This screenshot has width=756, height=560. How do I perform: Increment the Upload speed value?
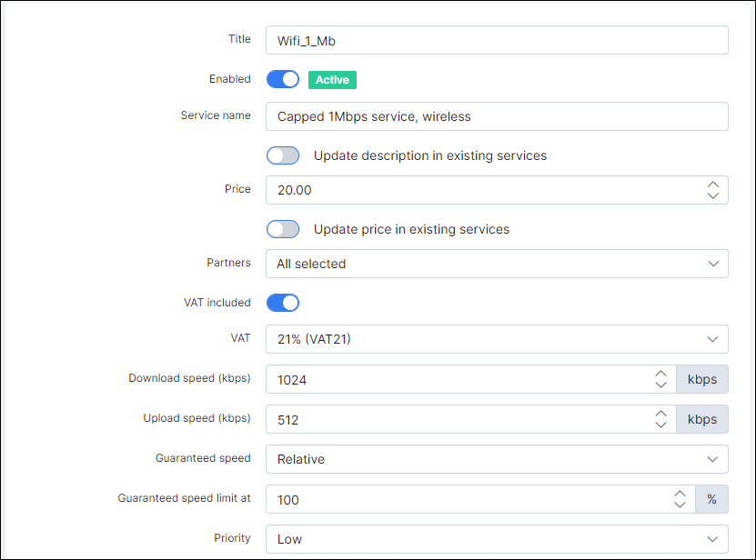660,414
